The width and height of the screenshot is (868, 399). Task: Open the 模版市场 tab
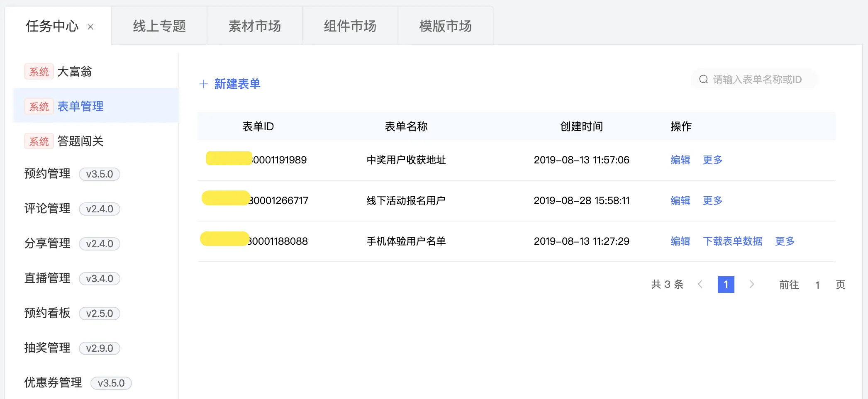(445, 26)
